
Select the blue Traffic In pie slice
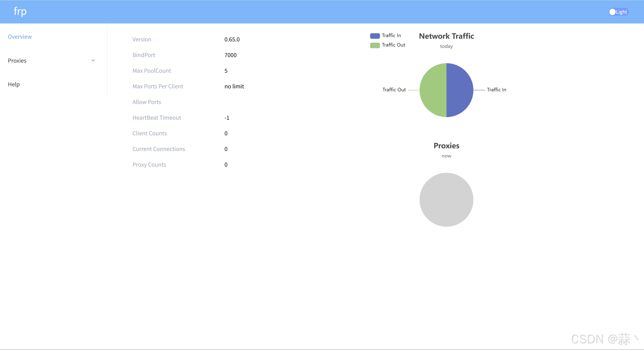click(460, 90)
